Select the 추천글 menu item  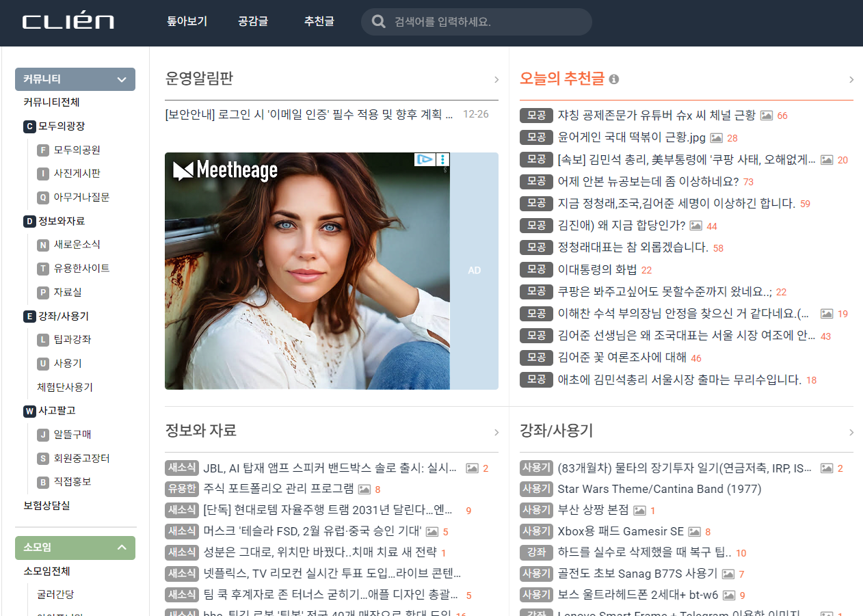pyautogui.click(x=319, y=22)
